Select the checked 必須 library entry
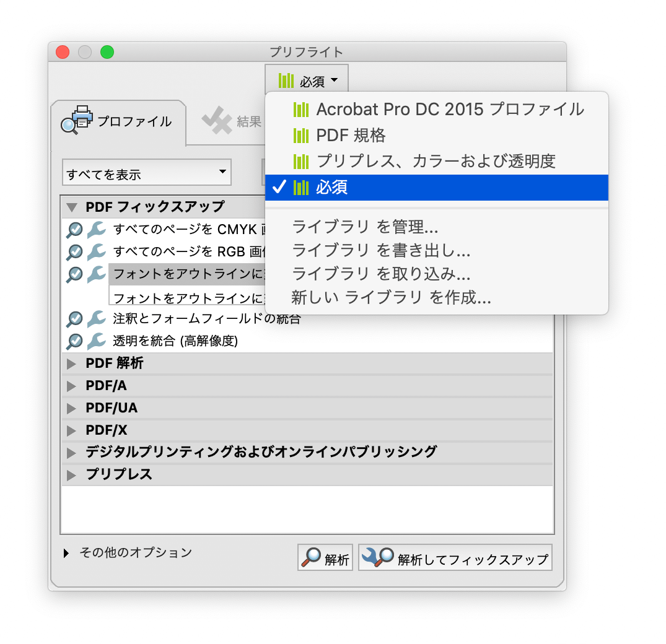Screen dimensions: 666x644 [x=437, y=187]
